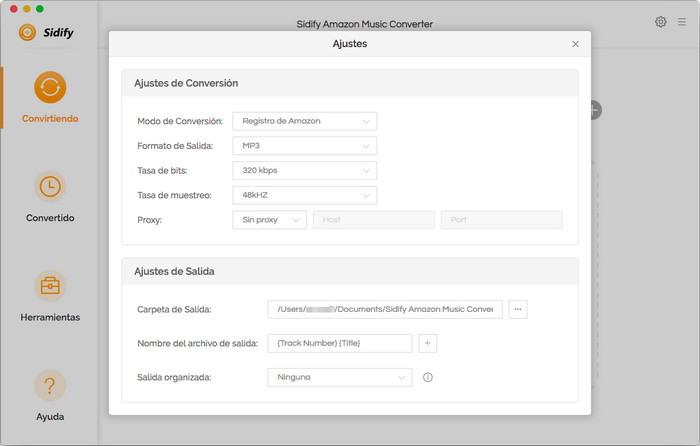
Task: Click the Proxy label
Action: 149,220
